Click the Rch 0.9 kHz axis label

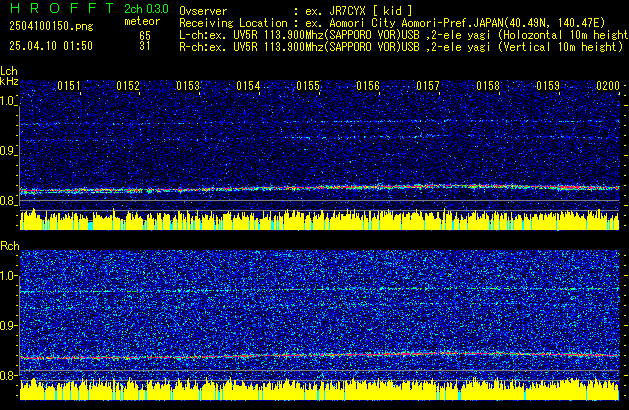8,325
